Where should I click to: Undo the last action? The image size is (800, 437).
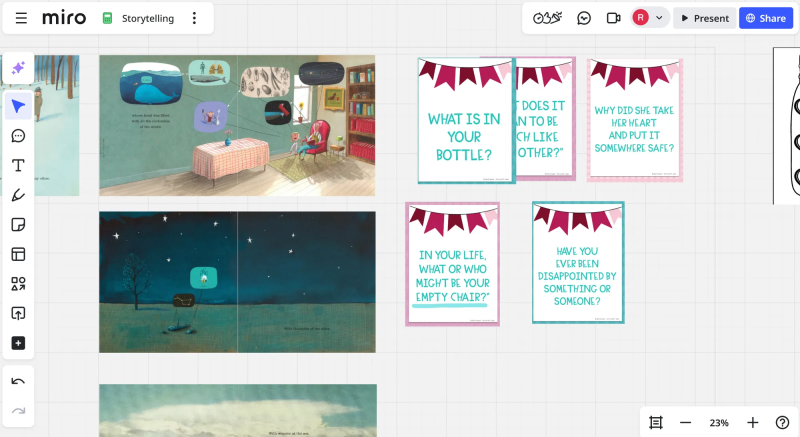click(x=18, y=381)
